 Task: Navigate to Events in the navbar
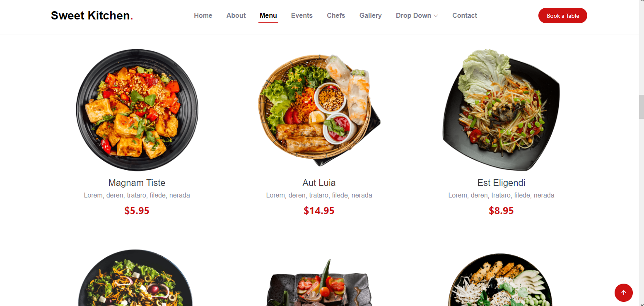[x=302, y=15]
